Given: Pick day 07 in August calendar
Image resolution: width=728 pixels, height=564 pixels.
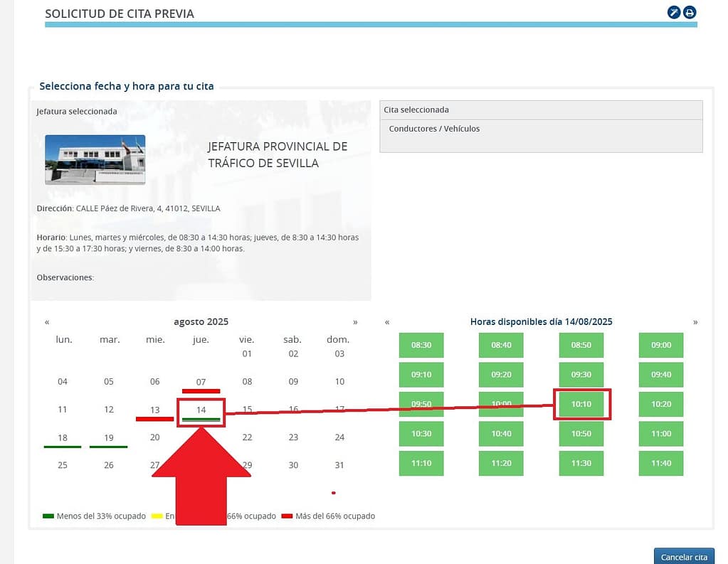Looking at the screenshot, I should click(201, 383).
